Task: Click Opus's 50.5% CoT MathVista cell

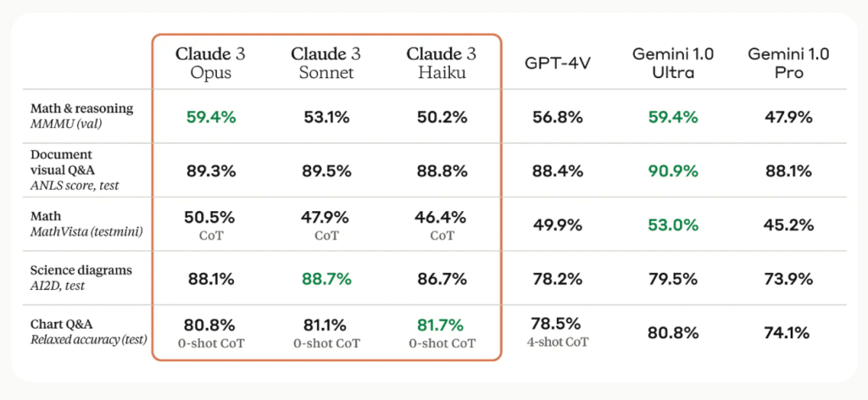Action: point(210,225)
